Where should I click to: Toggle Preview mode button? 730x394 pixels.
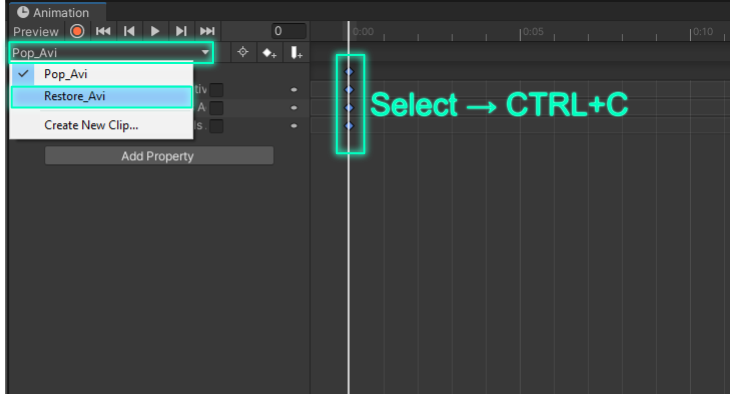click(35, 32)
